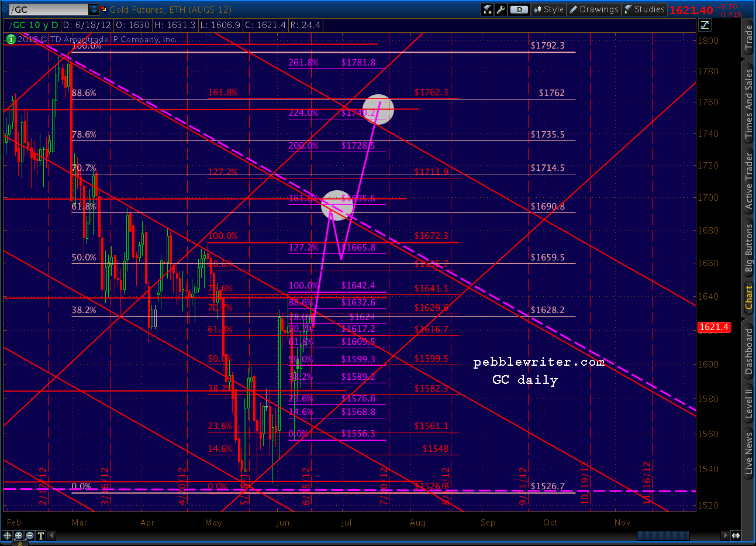Open the Big Buttons side tab

tap(748, 248)
